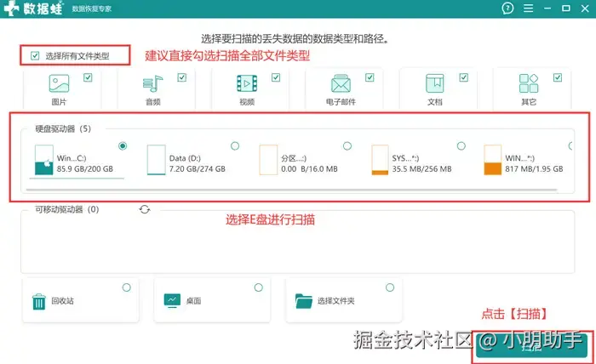This screenshot has height=364, width=596.
Task: Click the 其它 other types icon
Action: [529, 83]
